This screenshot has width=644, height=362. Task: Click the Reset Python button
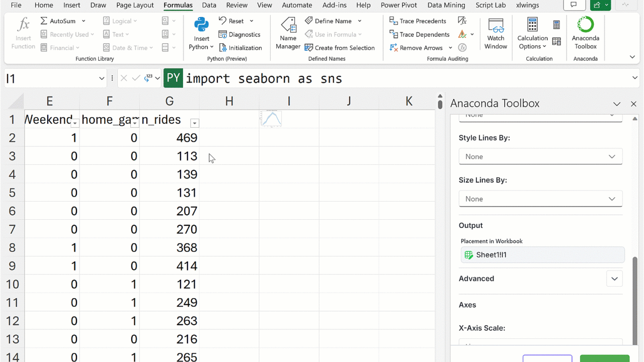click(x=231, y=21)
